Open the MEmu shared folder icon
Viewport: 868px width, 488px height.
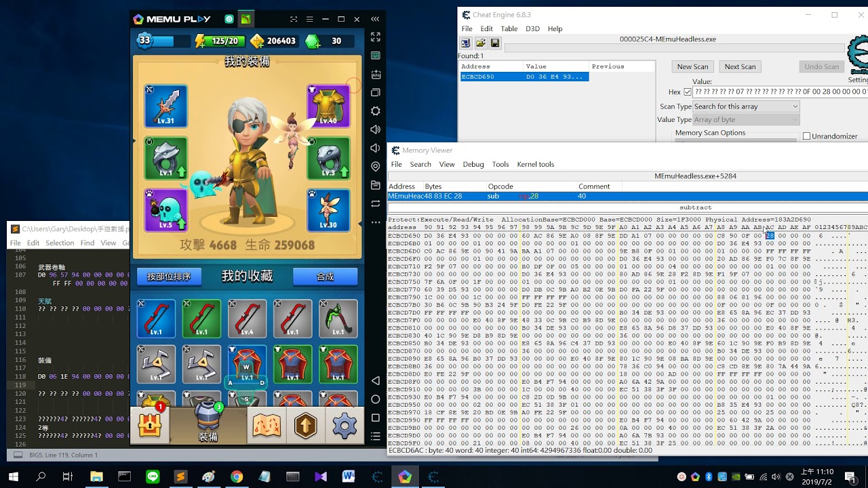click(376, 185)
